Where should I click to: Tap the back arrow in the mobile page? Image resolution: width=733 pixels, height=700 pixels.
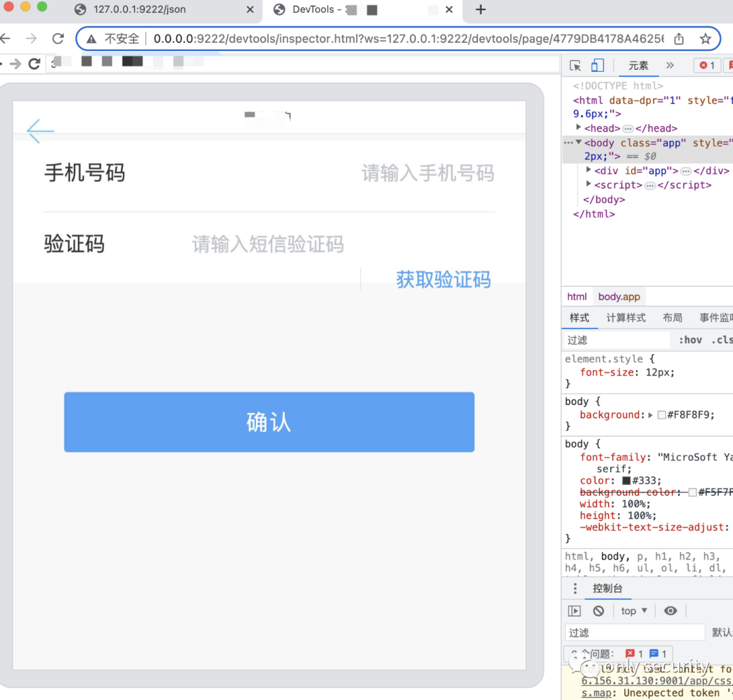[40, 131]
